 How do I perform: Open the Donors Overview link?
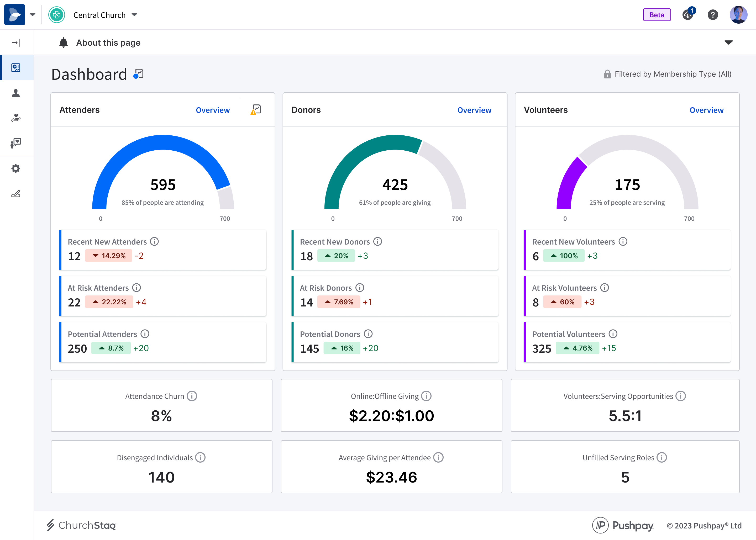coord(474,110)
